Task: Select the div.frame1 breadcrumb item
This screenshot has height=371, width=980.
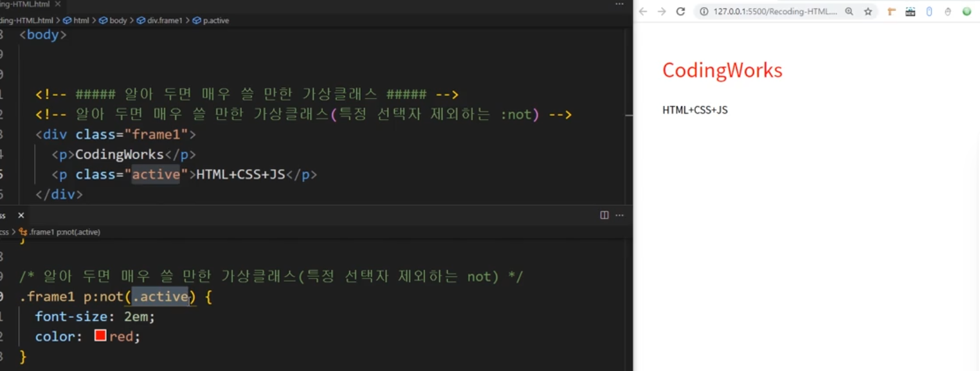Action: point(161,21)
